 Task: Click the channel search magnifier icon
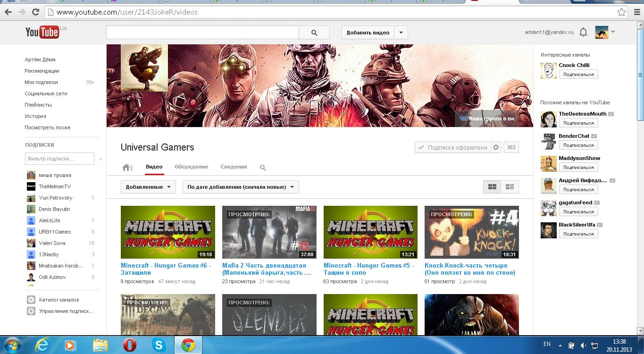coord(263,168)
